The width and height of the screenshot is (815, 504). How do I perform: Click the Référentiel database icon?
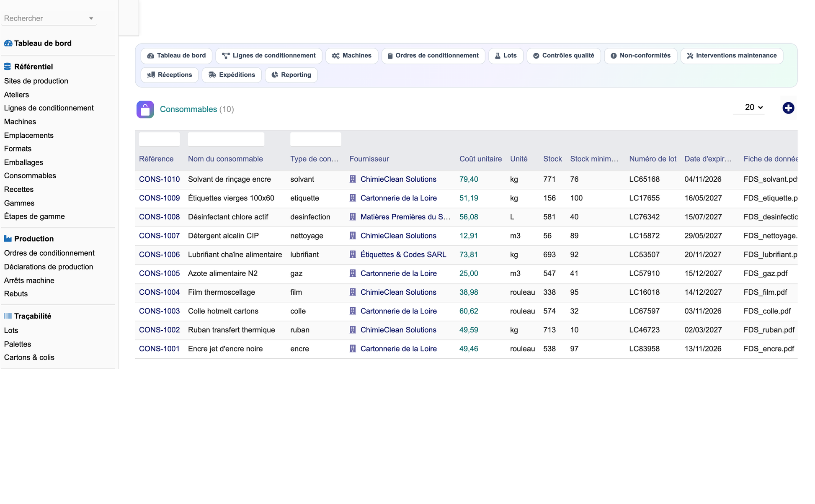pos(8,67)
